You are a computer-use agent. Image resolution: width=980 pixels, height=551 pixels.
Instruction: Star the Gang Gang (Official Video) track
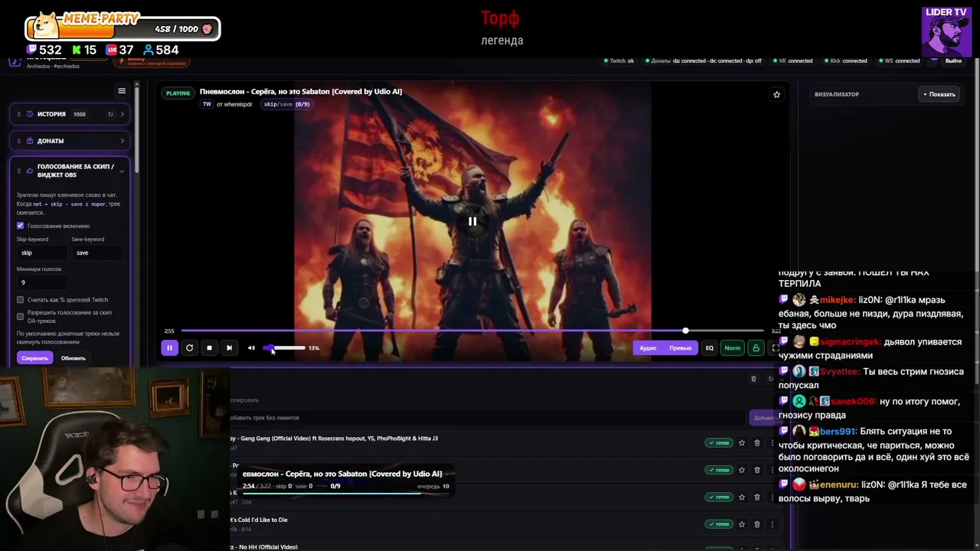pyautogui.click(x=741, y=442)
